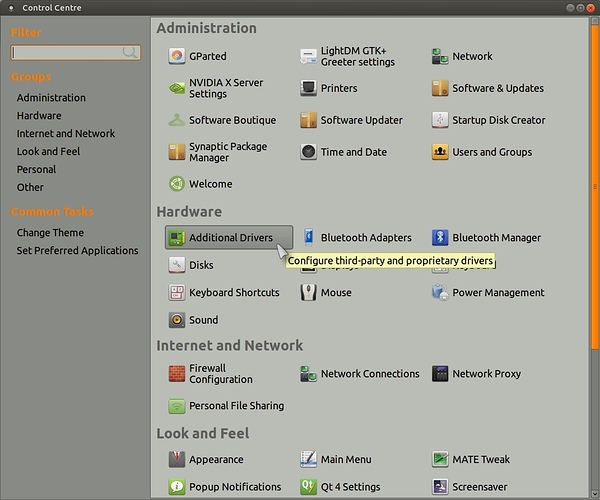The height and width of the screenshot is (500, 600).
Task: Open the Appearance icon
Action: pos(177,459)
